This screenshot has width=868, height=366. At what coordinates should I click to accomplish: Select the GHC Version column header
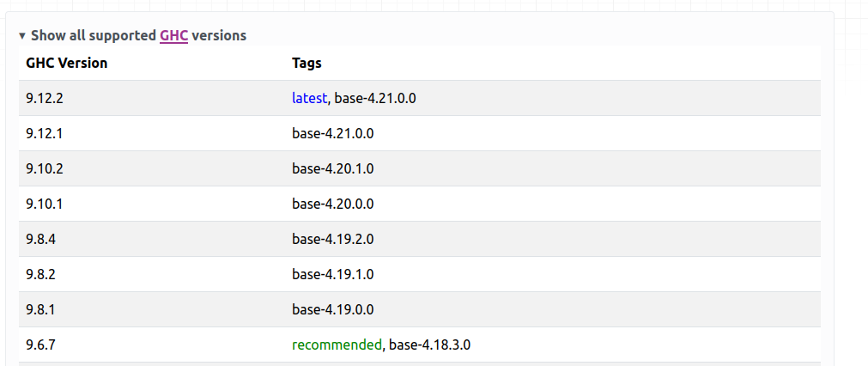click(66, 63)
